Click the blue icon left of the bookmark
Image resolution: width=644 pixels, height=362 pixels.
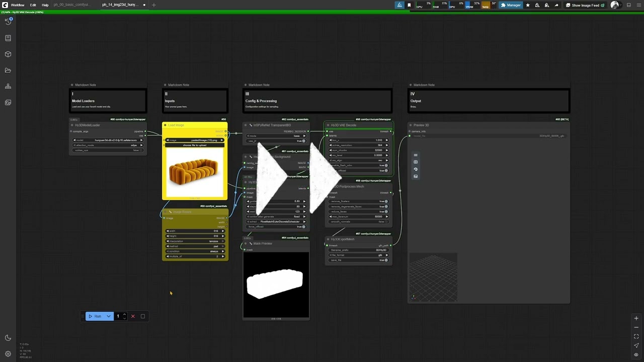tap(399, 5)
